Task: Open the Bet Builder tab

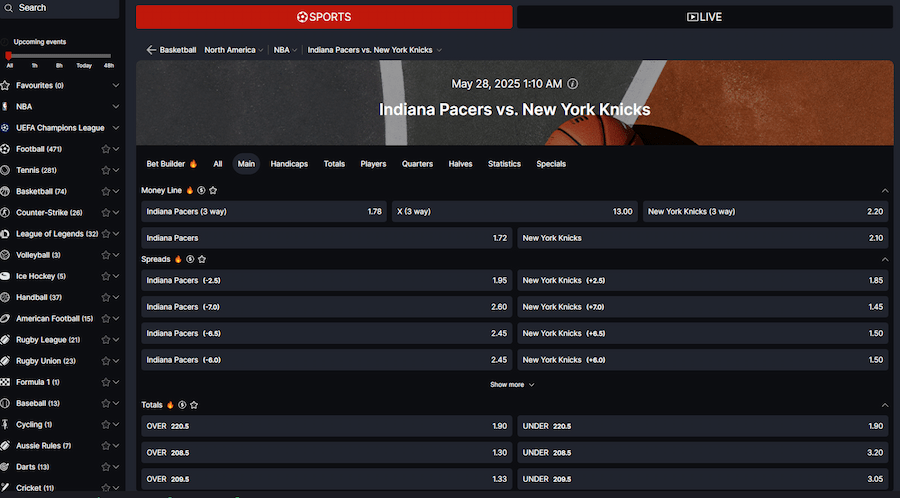Action: (x=172, y=164)
